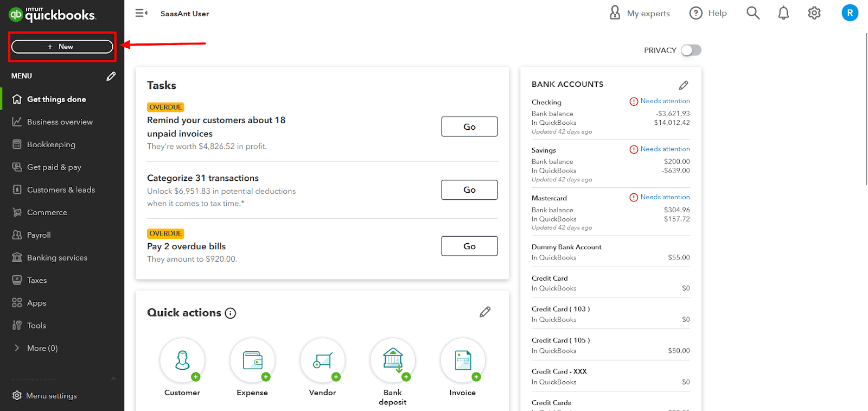Collapse the sidebar with the hamburger icon
This screenshot has width=868, height=411.
point(141,13)
